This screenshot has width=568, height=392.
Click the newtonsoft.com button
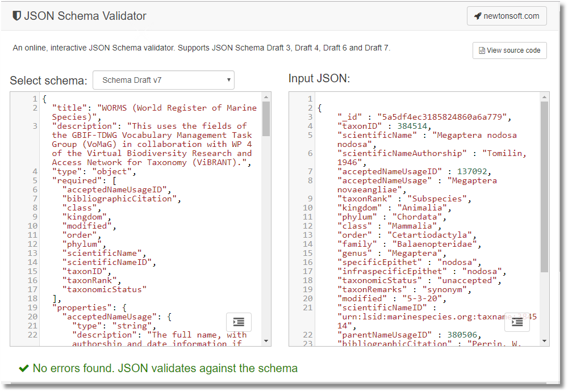507,15
